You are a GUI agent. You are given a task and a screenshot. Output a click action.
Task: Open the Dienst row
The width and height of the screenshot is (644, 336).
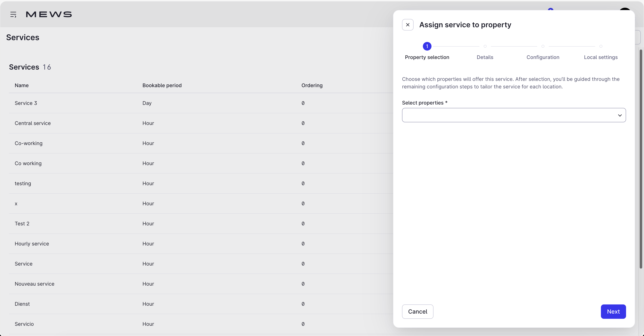(201, 304)
